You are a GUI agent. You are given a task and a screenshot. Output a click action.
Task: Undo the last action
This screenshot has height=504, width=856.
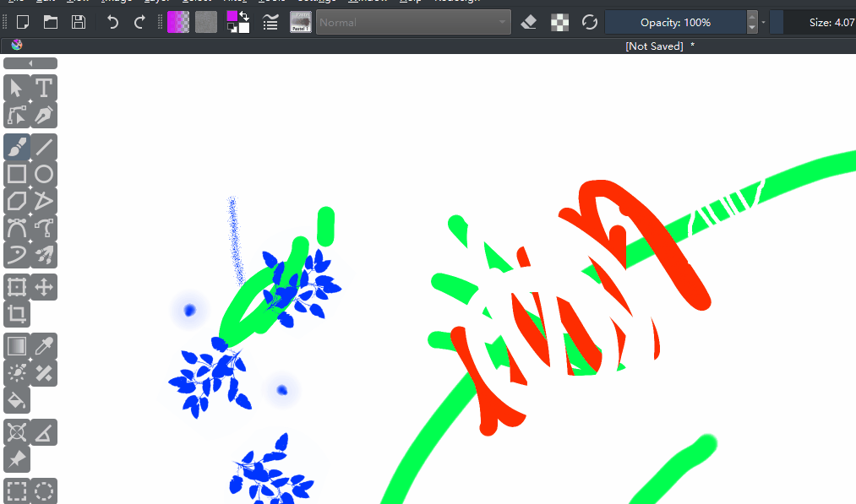pyautogui.click(x=112, y=22)
